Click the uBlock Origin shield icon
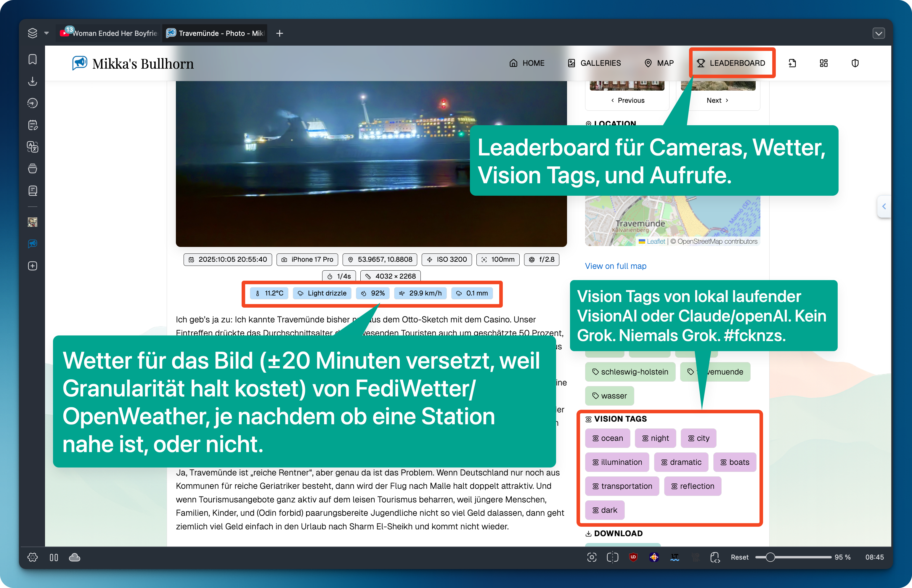The width and height of the screenshot is (912, 588). coord(633,557)
